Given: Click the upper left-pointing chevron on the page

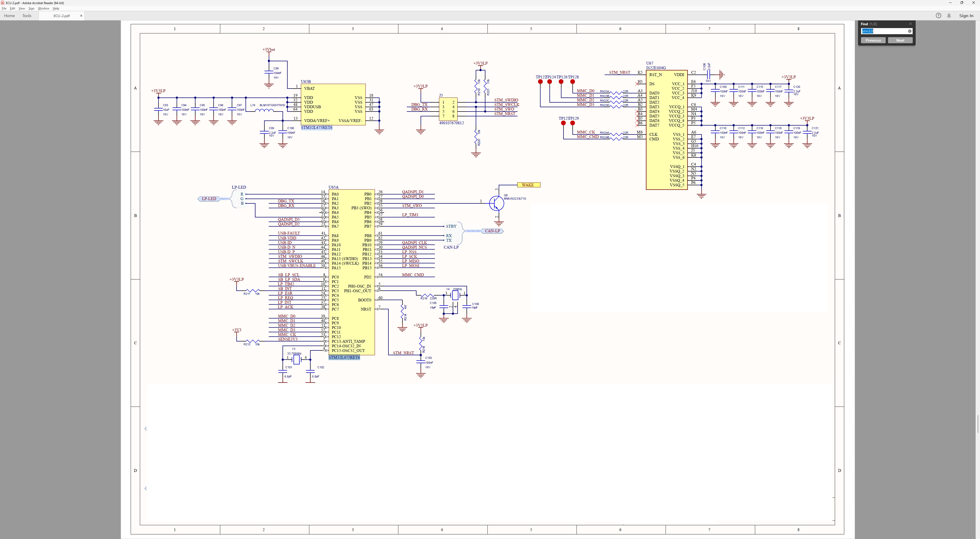Looking at the screenshot, I should [146, 429].
